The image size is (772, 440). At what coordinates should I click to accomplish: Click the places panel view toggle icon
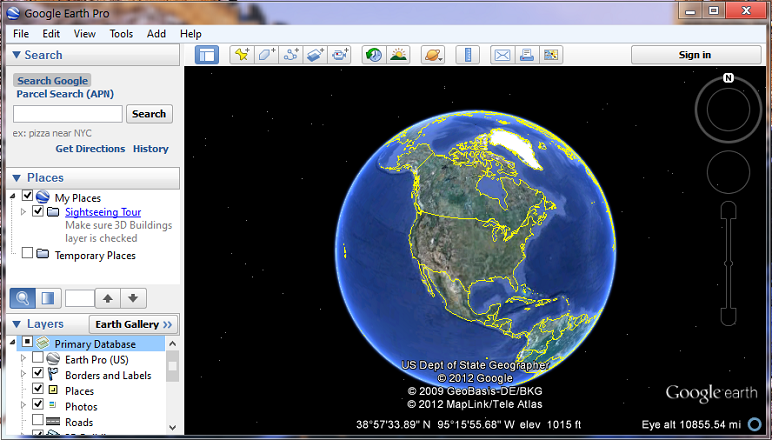(48, 298)
